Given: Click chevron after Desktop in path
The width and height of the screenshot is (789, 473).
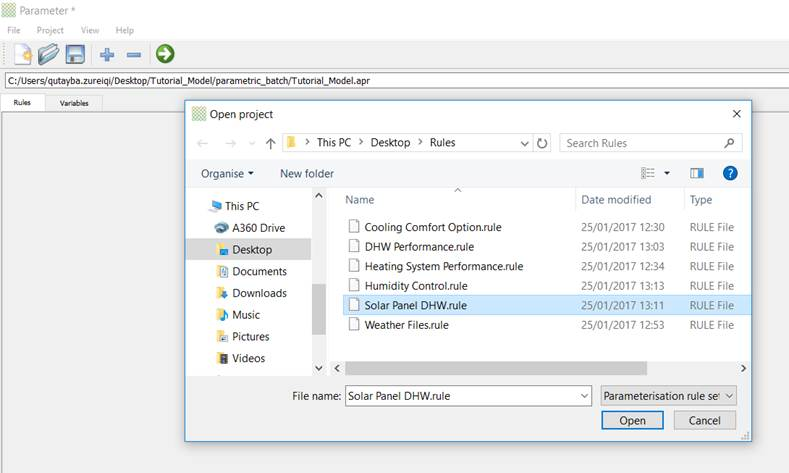Looking at the screenshot, I should tap(420, 142).
